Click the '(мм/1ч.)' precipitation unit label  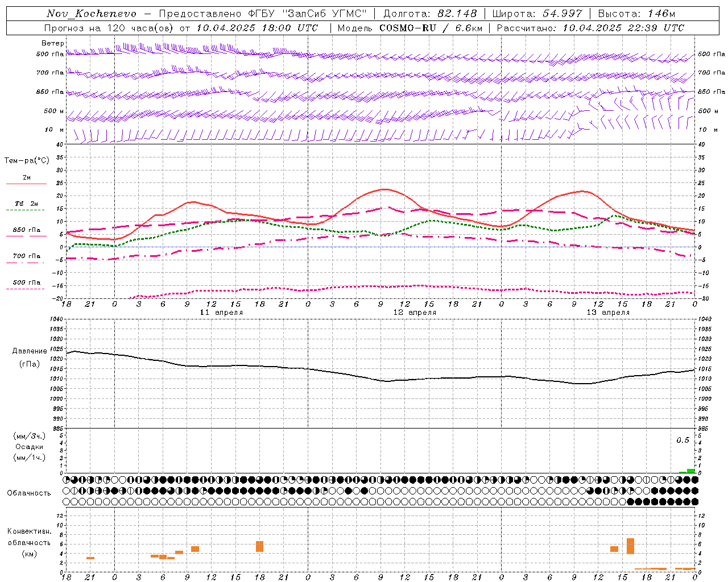pyautogui.click(x=30, y=458)
